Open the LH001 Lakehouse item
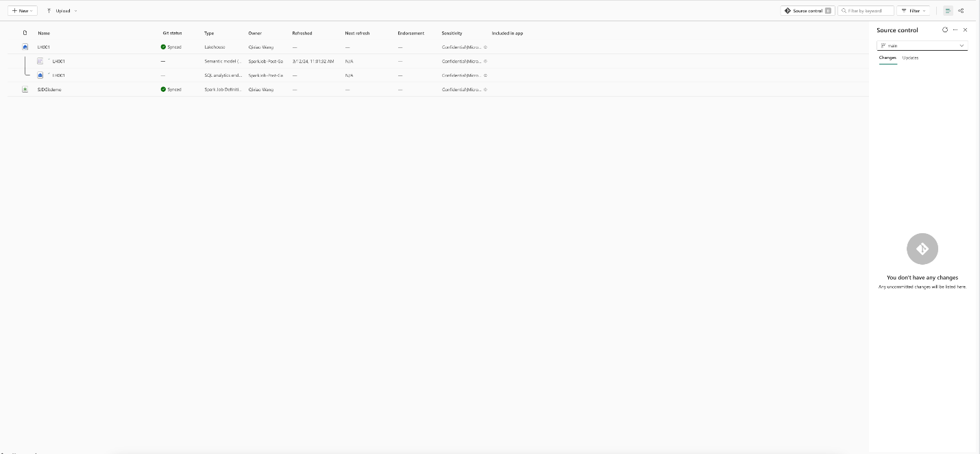The image size is (980, 454). tap(44, 47)
